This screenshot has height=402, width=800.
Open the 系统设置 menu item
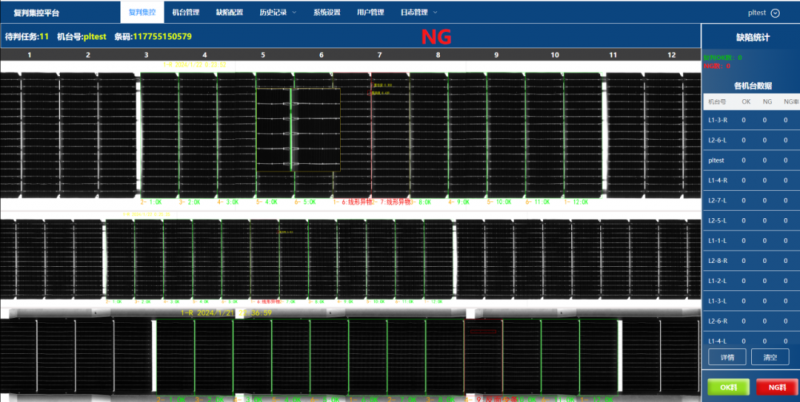327,13
